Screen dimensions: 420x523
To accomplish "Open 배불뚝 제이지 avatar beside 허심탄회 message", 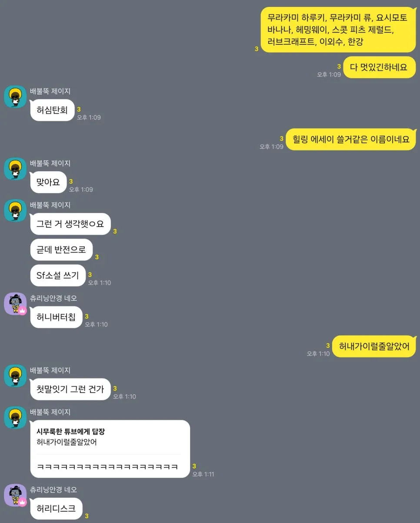I will 15,97.
